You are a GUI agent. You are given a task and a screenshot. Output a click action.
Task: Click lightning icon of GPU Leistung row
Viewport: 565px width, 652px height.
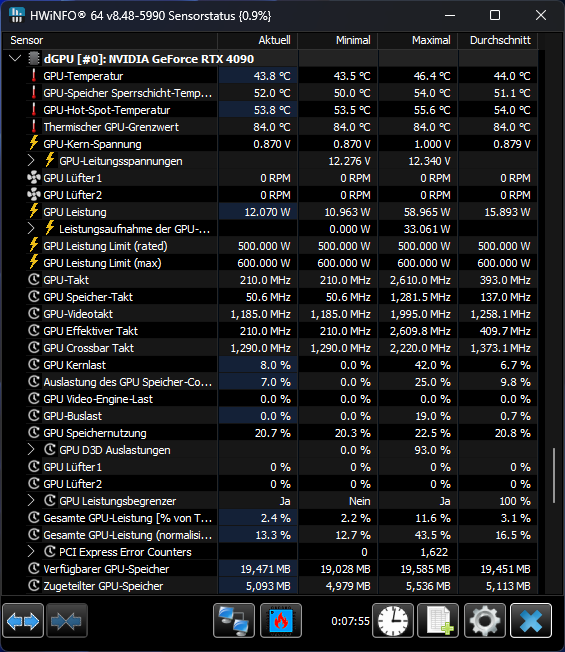tap(34, 211)
